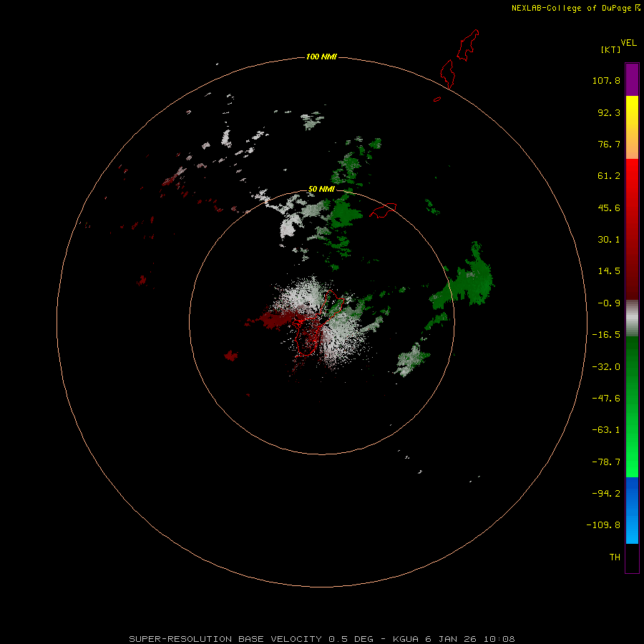The width and height of the screenshot is (644, 644).
Task: Click the purple segment of the color bar
Action: tap(632, 79)
